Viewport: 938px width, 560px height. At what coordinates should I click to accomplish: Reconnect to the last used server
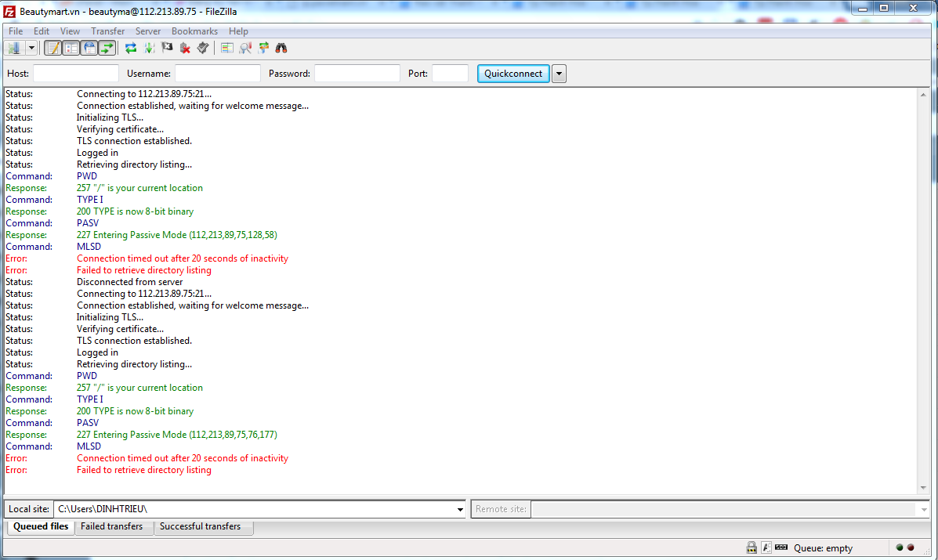point(203,48)
